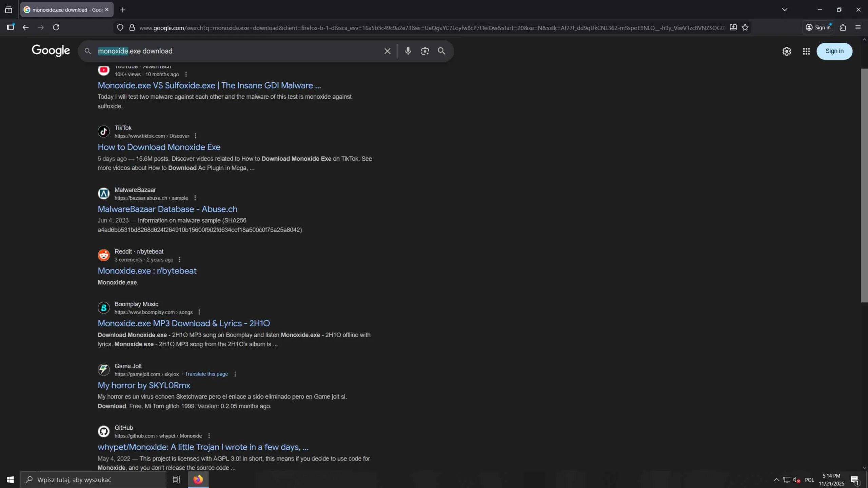Open Google quick settings gear
This screenshot has width=868, height=488.
(x=787, y=51)
